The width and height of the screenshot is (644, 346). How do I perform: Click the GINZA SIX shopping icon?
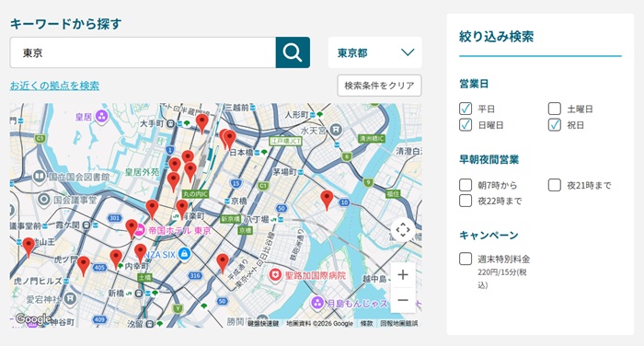coord(184,254)
